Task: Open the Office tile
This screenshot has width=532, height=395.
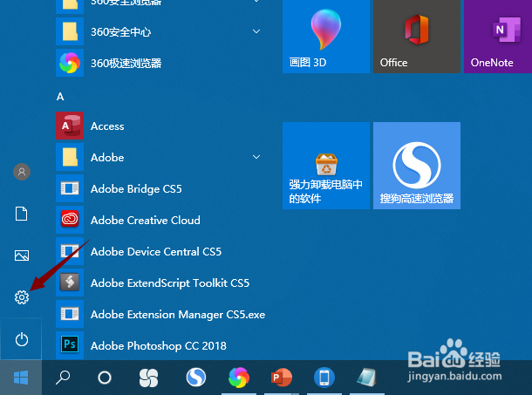Action: tap(417, 36)
